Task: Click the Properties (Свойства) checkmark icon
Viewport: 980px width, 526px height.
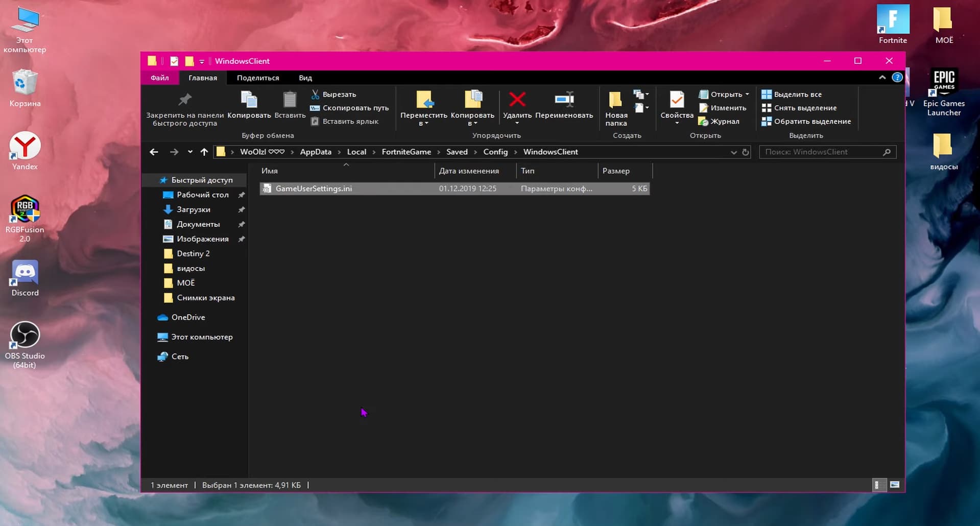Action: (x=677, y=100)
